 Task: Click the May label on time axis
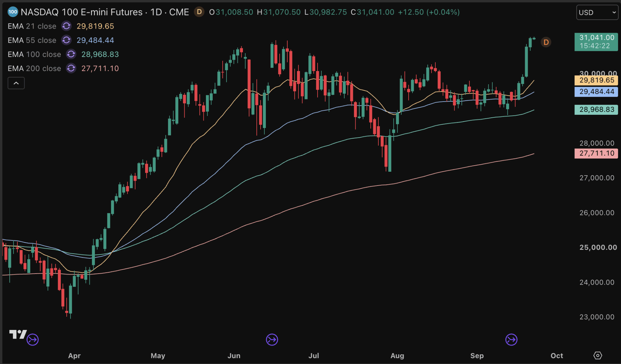coord(158,356)
